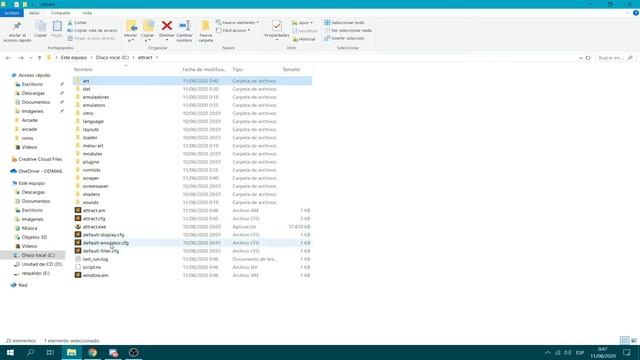The height and width of the screenshot is (360, 640).
Task: Rename item with Cambiar nombre
Action: (184, 31)
